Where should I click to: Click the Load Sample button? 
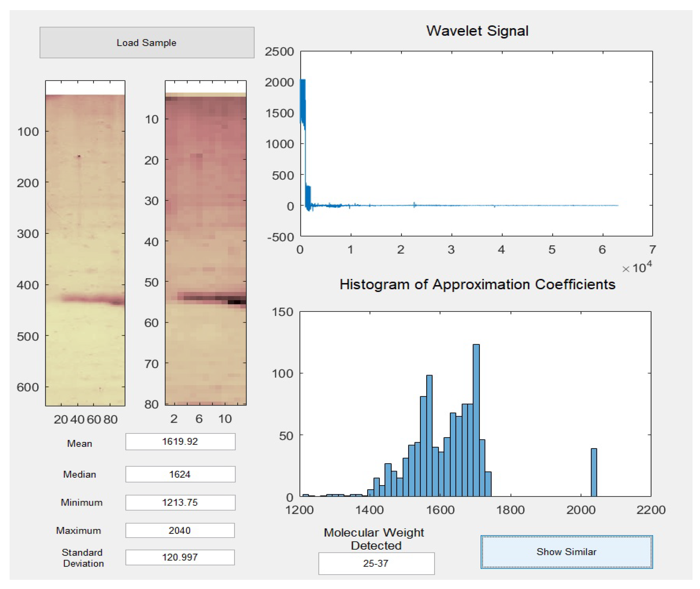[x=147, y=43]
